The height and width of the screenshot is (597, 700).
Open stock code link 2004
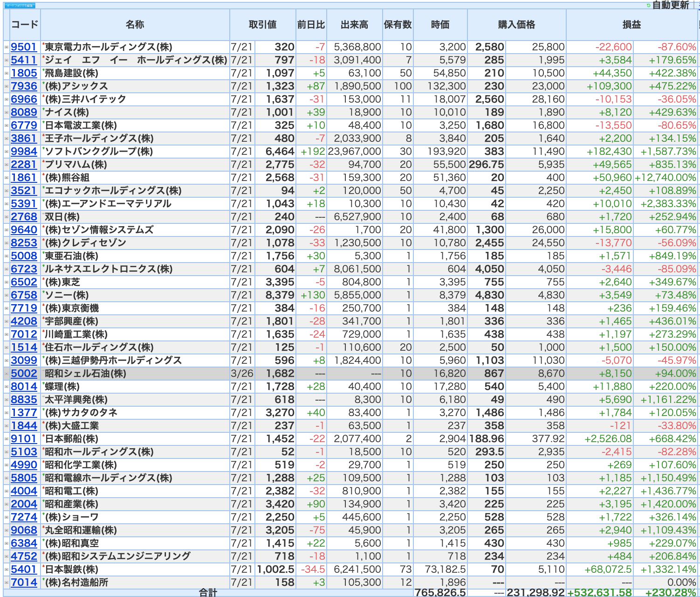click(x=24, y=504)
